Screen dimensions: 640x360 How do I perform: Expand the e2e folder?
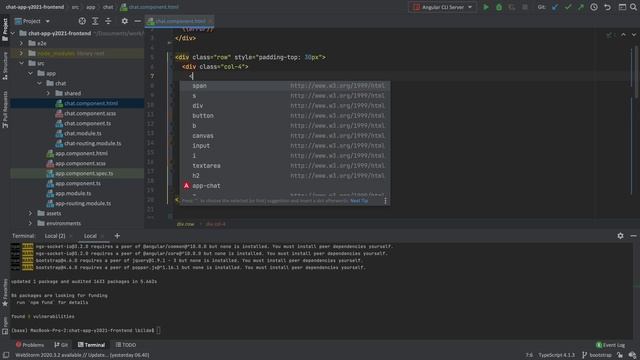[22, 43]
